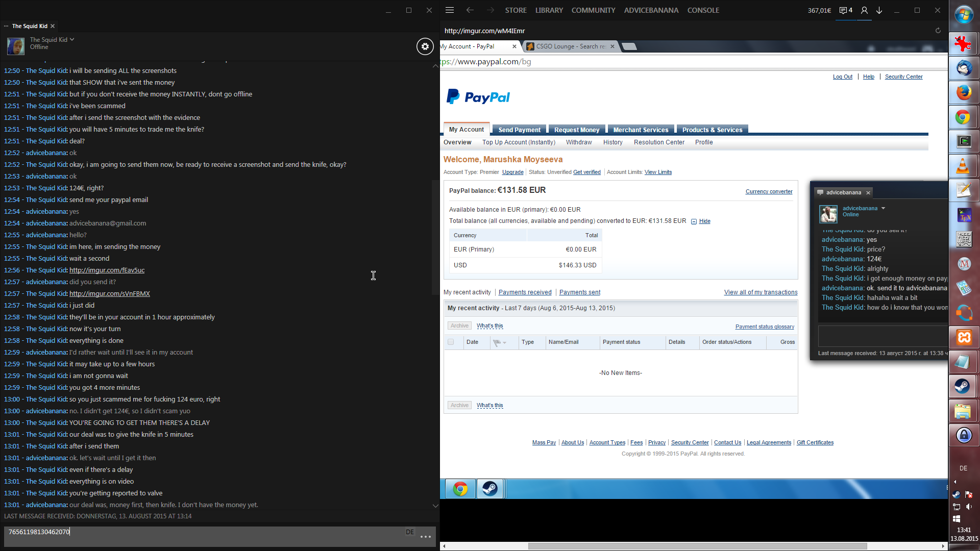Click Steam notifications chat icon
Screen dimensions: 980x551
[x=845, y=10]
